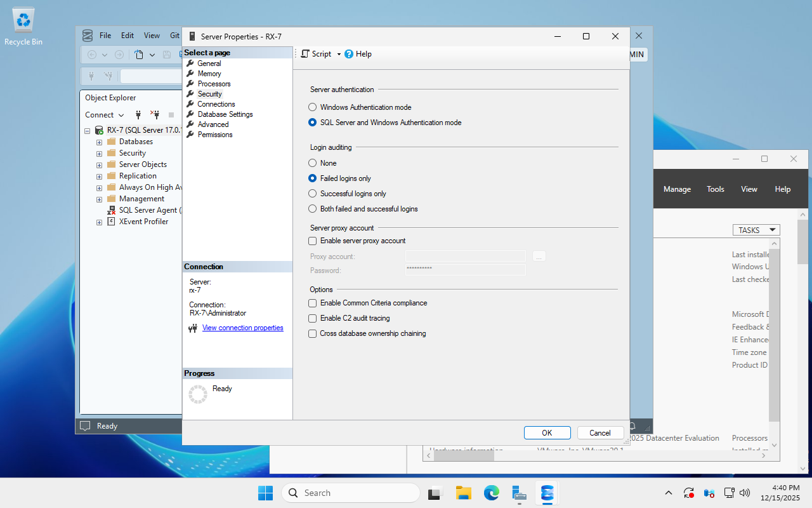Select the Permissions properties page
This screenshot has width=812, height=508.
tap(214, 134)
